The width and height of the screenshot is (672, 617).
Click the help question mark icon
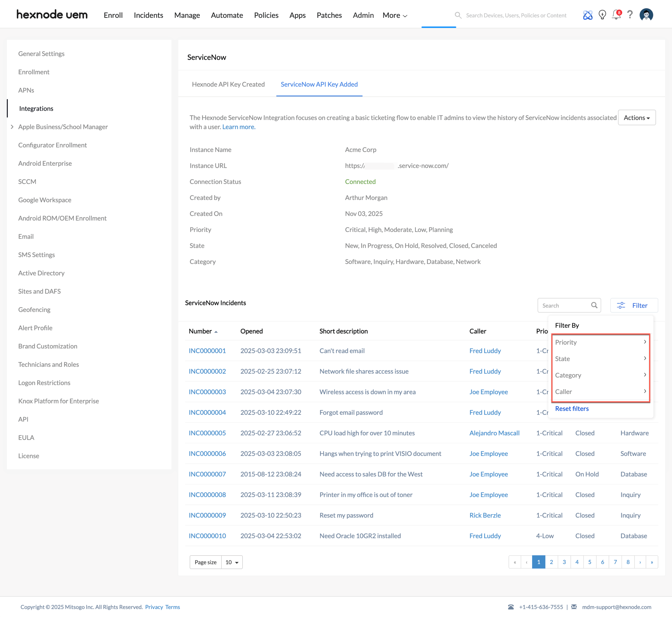(630, 15)
